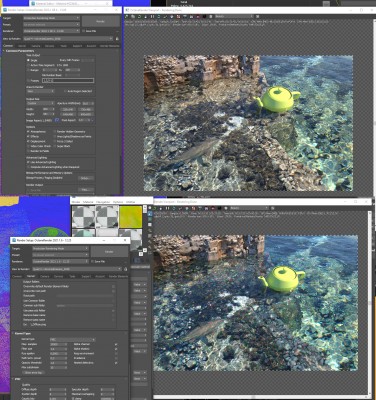The image size is (376, 400).
Task: Open the Utilities menu in Material Editor
Action: coord(130,202)
